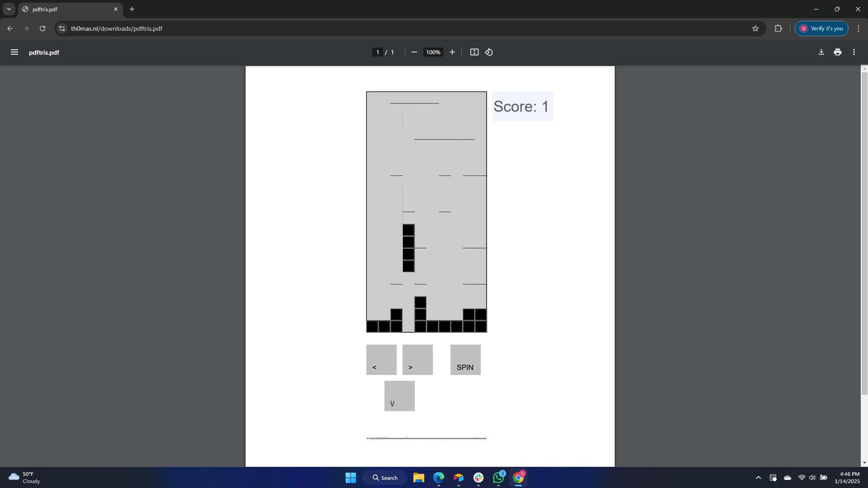Open the PDF sidebar menu
Screen dimensions: 868x488
point(14,52)
